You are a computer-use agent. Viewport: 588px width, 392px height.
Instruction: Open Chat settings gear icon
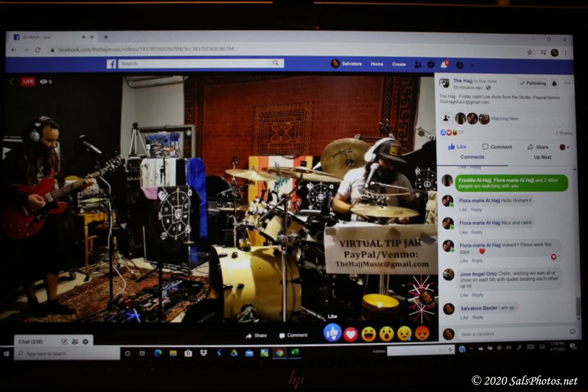(86, 342)
